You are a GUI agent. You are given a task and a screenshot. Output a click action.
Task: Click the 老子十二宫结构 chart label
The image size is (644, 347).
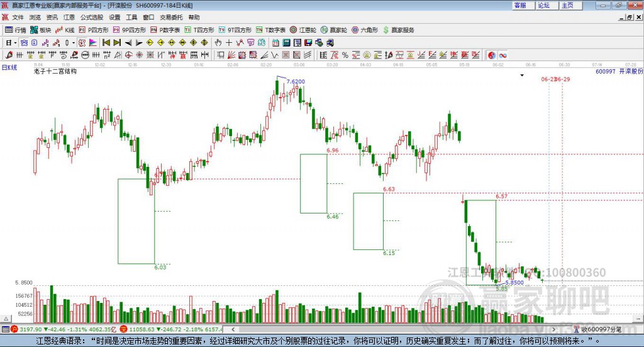coord(55,71)
